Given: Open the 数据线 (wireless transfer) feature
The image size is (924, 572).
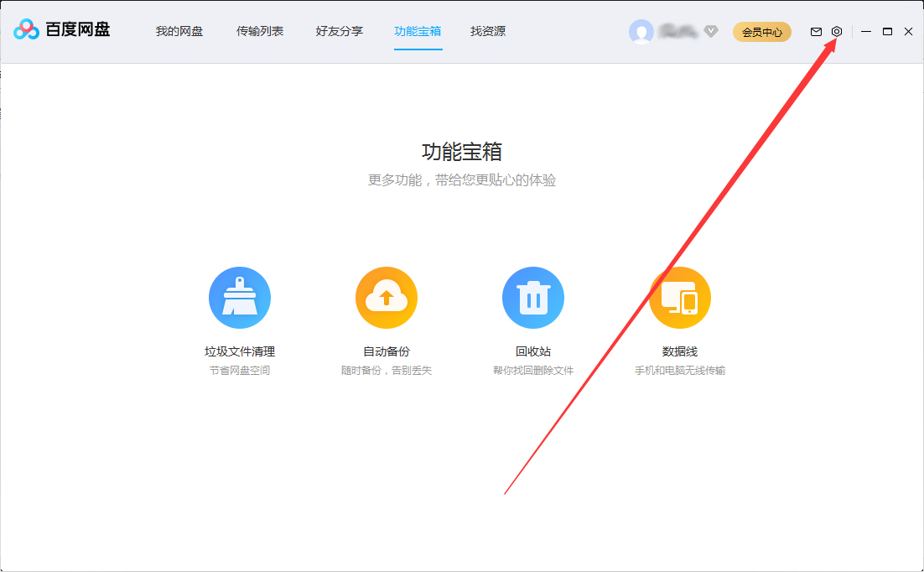Looking at the screenshot, I should [x=680, y=297].
